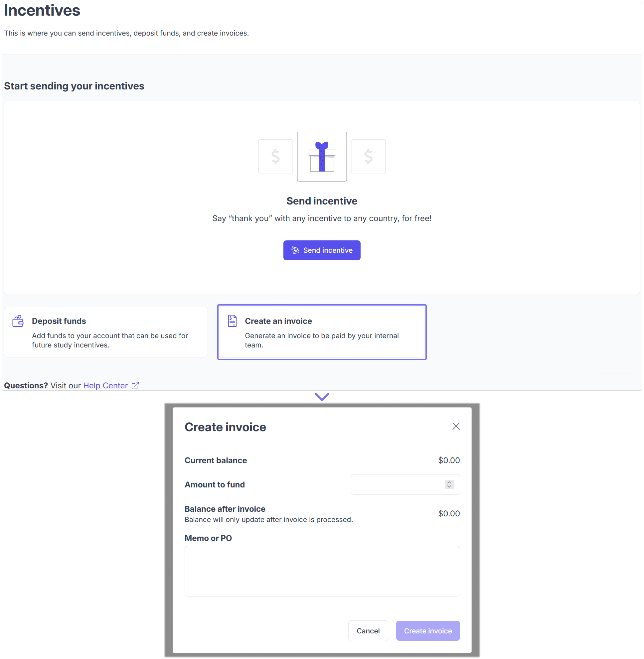The width and height of the screenshot is (644, 659).
Task: Expand the chevron below Questions section
Action: point(321,396)
